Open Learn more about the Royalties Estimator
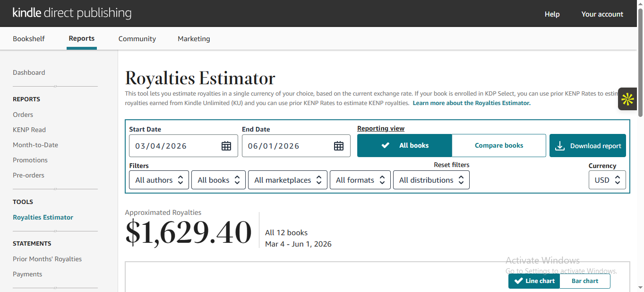This screenshot has height=292, width=644. click(472, 103)
